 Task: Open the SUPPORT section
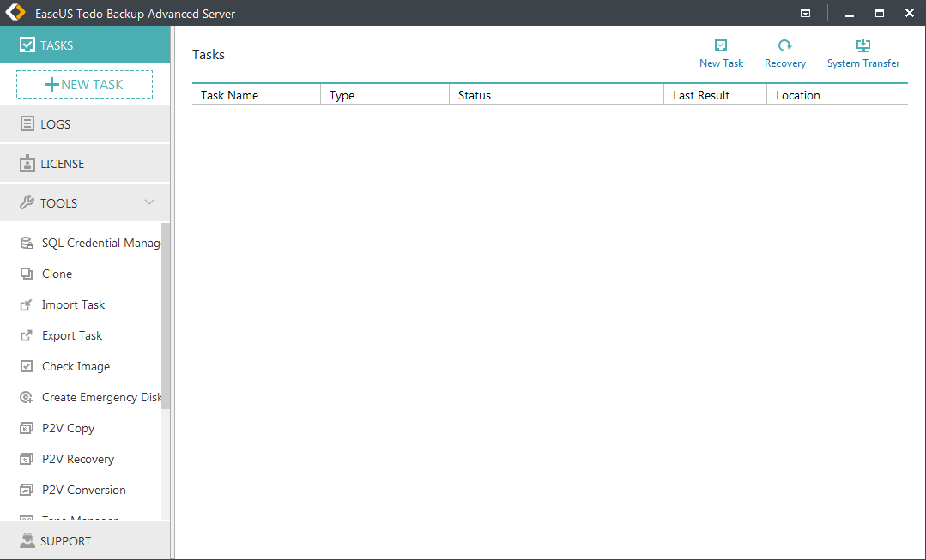(x=85, y=540)
